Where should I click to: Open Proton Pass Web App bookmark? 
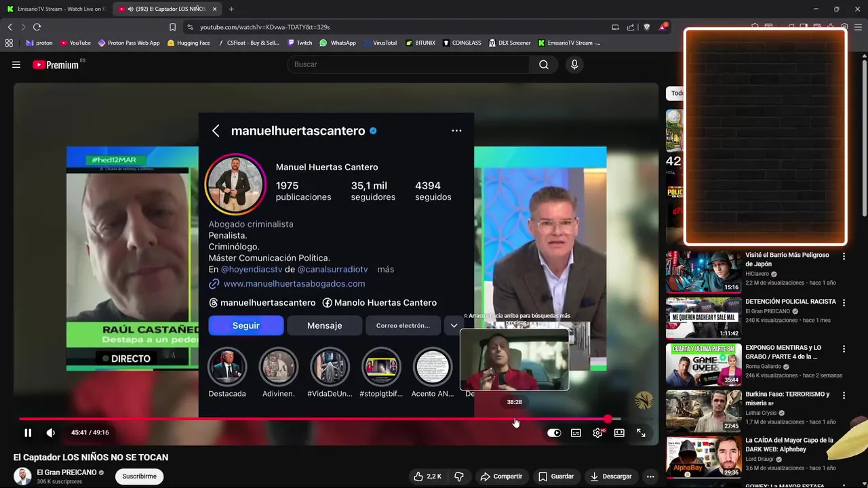[129, 43]
